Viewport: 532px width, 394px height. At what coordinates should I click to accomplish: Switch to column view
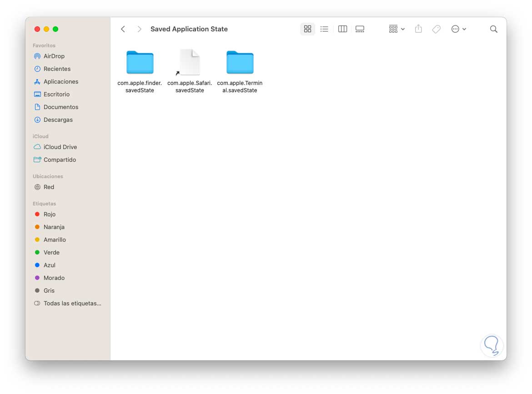coord(343,29)
